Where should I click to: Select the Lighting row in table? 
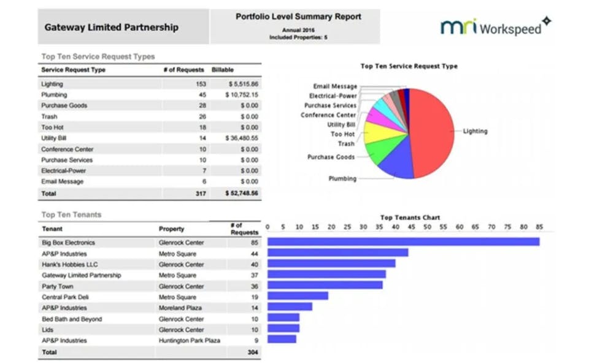(x=150, y=84)
